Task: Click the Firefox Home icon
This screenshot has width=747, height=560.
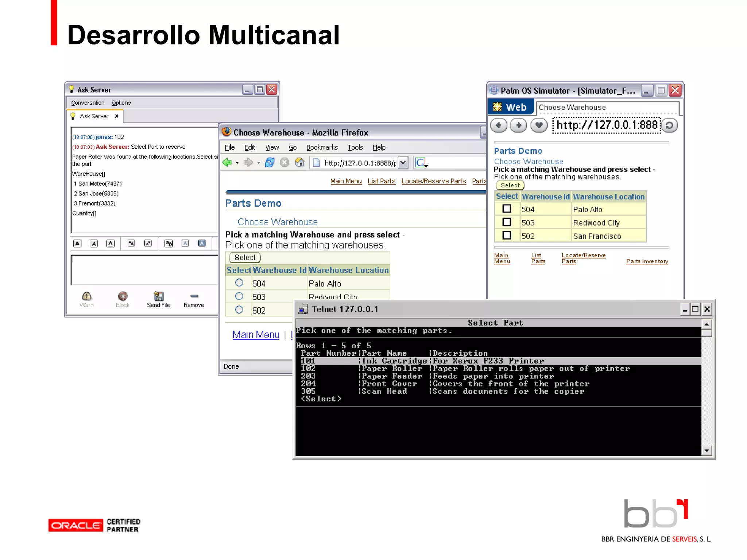Action: [300, 162]
